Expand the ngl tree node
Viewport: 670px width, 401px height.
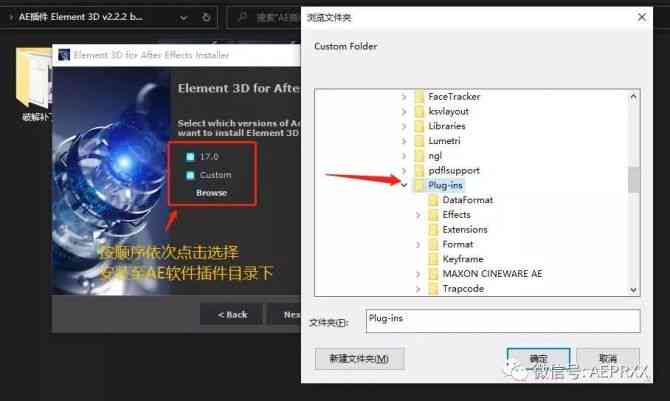404,156
